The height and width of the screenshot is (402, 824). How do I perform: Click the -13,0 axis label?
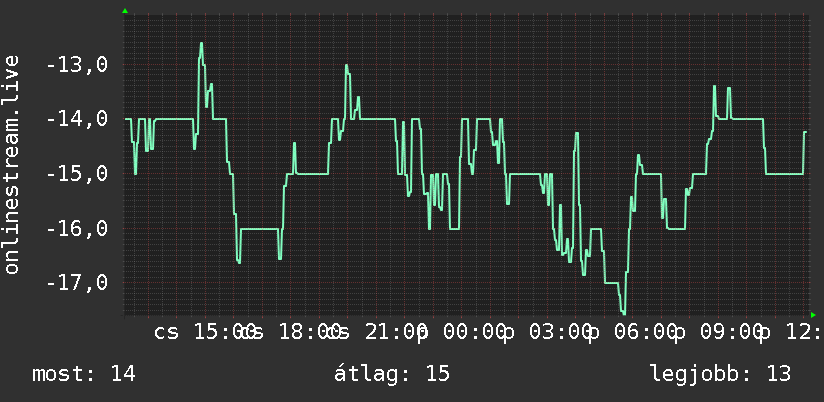77,65
